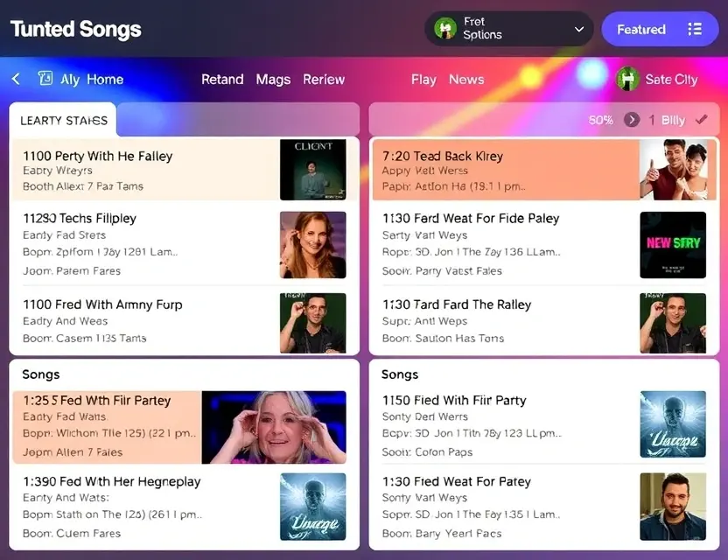The height and width of the screenshot is (560, 728).
Task: Click the 50% progress indicator
Action: coord(601,120)
